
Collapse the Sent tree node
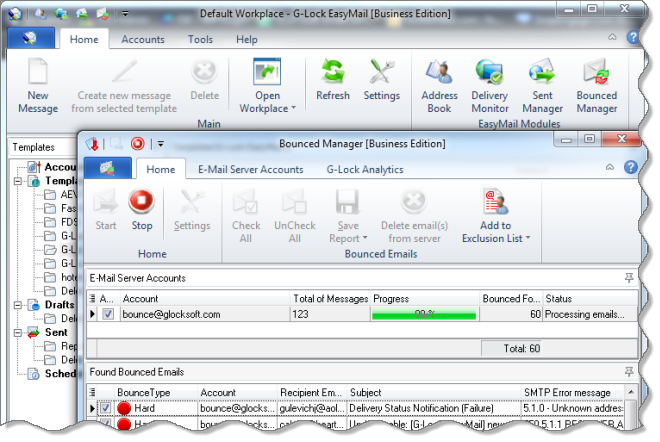[x=18, y=333]
